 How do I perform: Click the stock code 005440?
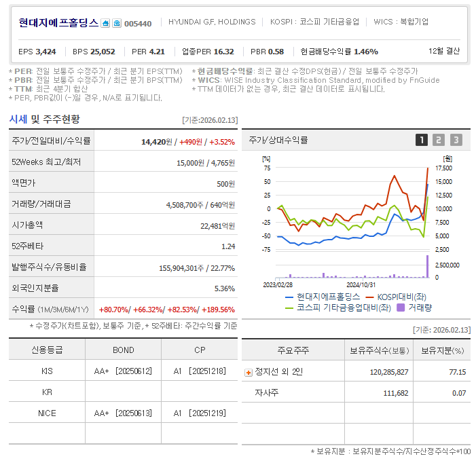[138, 24]
